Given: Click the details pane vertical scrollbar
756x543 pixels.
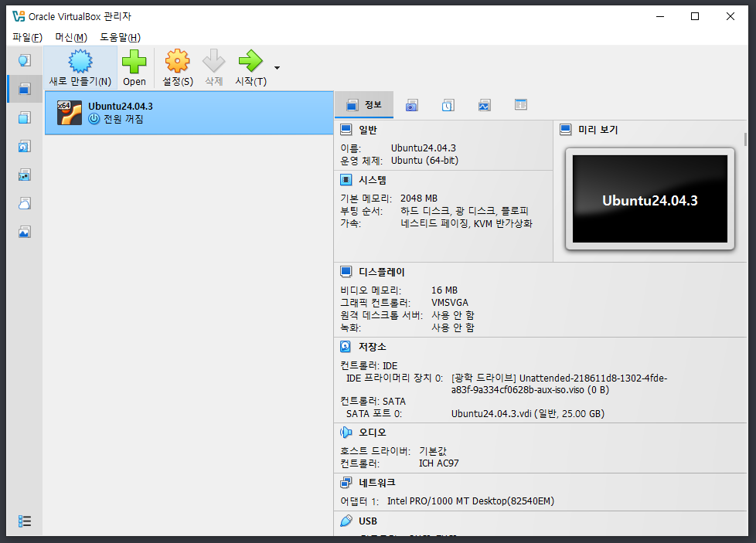Looking at the screenshot, I should click(745, 140).
